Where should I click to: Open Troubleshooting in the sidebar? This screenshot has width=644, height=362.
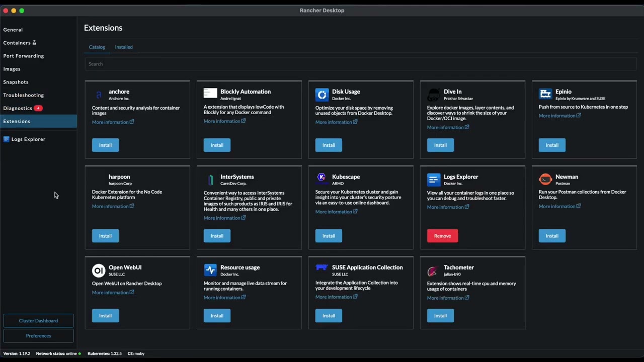[38, 95]
